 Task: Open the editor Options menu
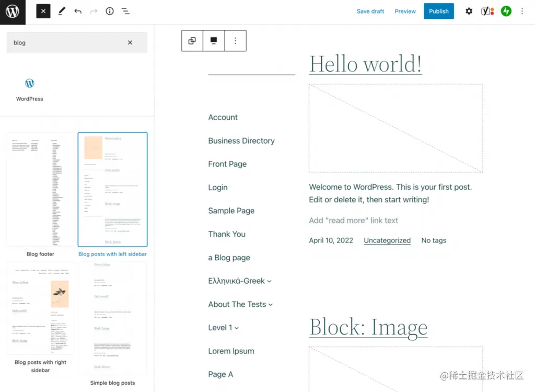click(522, 11)
